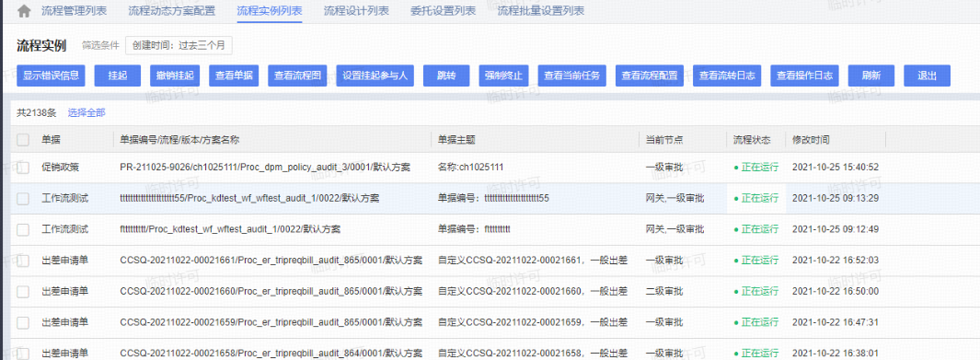980x360 pixels.
Task: Click the 挂起 button
Action: (x=118, y=75)
